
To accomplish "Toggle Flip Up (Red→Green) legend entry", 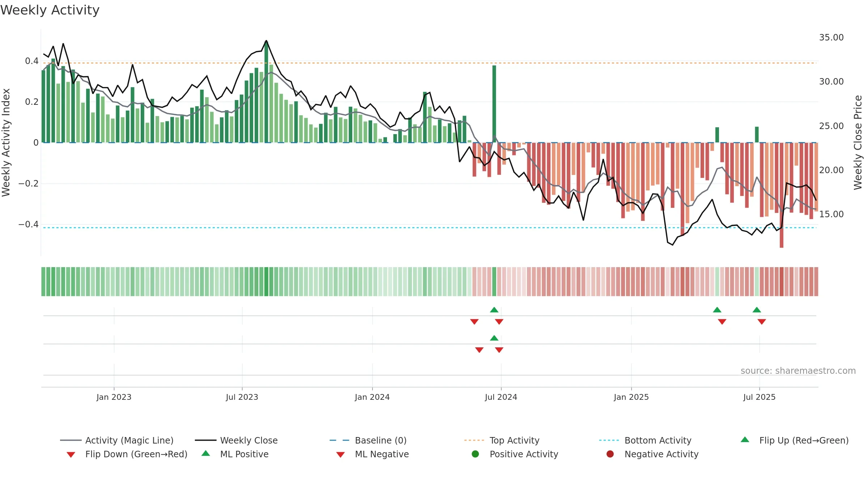I will tap(795, 440).
